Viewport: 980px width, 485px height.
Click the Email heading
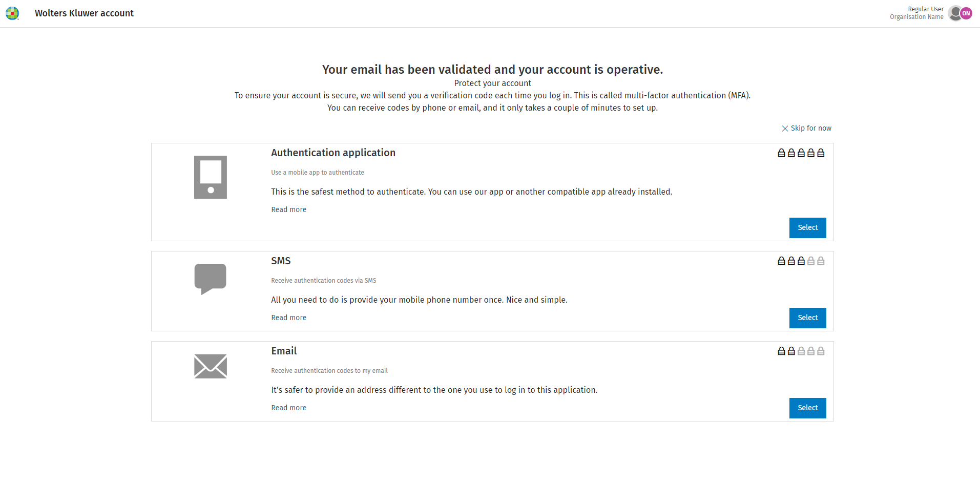pos(284,351)
